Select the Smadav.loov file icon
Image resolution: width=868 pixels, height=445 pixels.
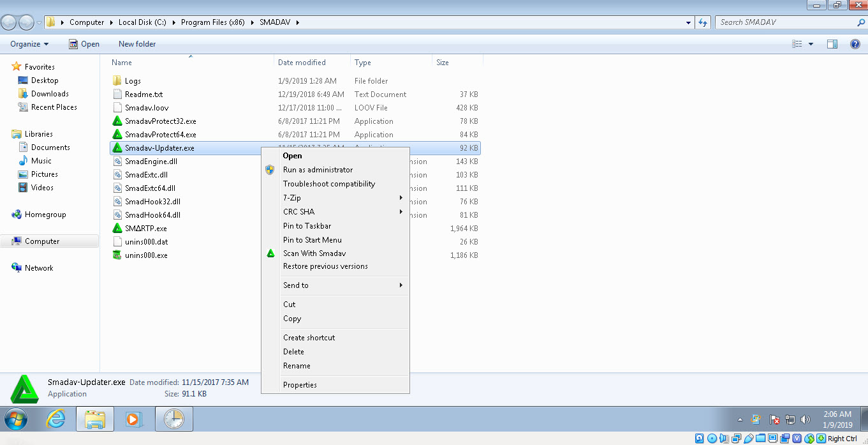[x=117, y=108]
